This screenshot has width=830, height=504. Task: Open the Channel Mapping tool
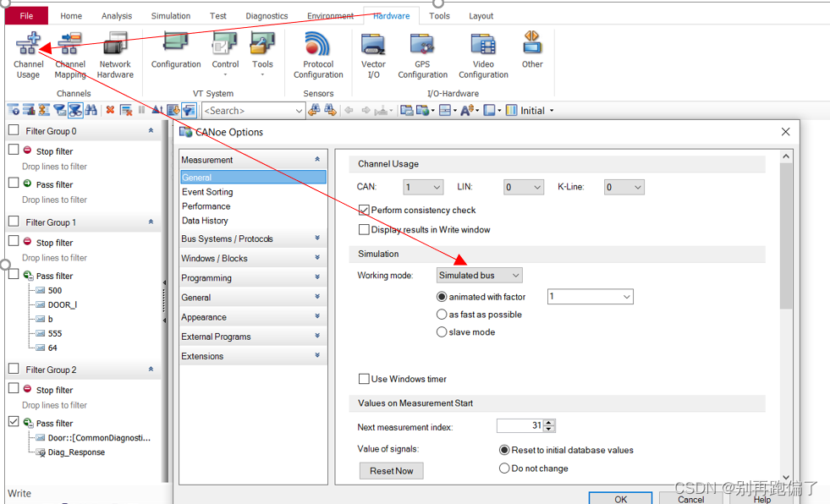coord(70,56)
